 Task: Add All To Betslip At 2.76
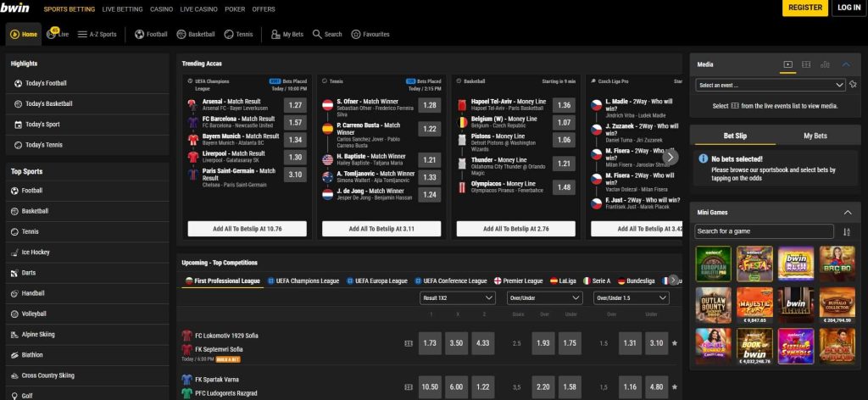(516, 229)
